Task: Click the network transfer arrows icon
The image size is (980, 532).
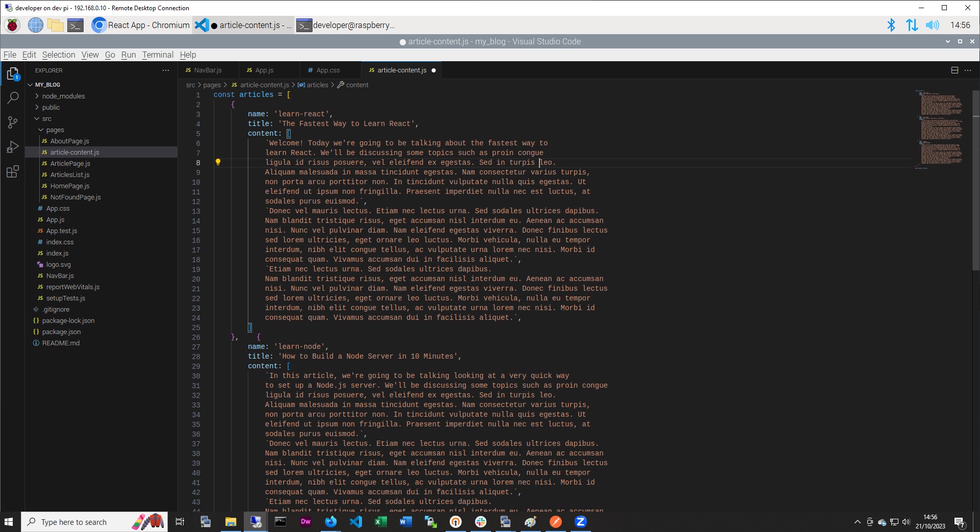Action: click(x=912, y=25)
